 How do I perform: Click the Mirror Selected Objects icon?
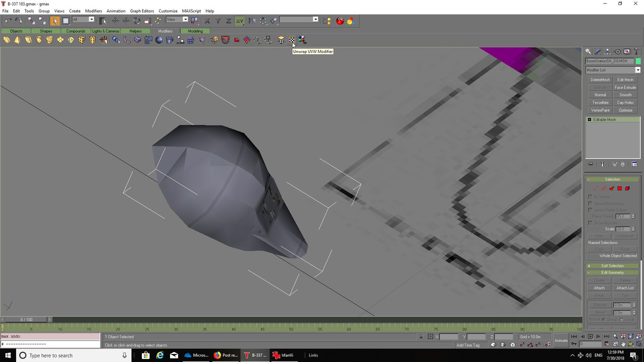click(252, 21)
